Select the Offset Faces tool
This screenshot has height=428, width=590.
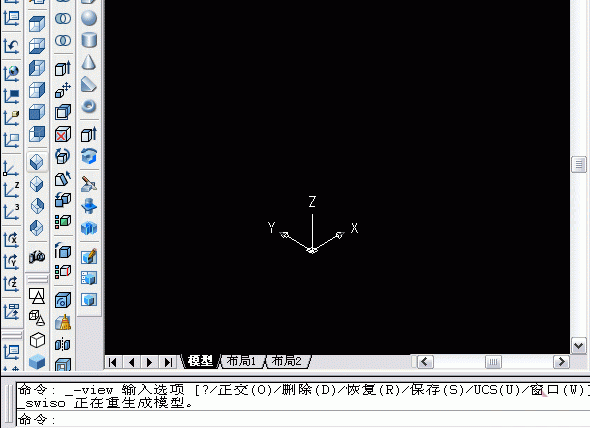click(63, 112)
